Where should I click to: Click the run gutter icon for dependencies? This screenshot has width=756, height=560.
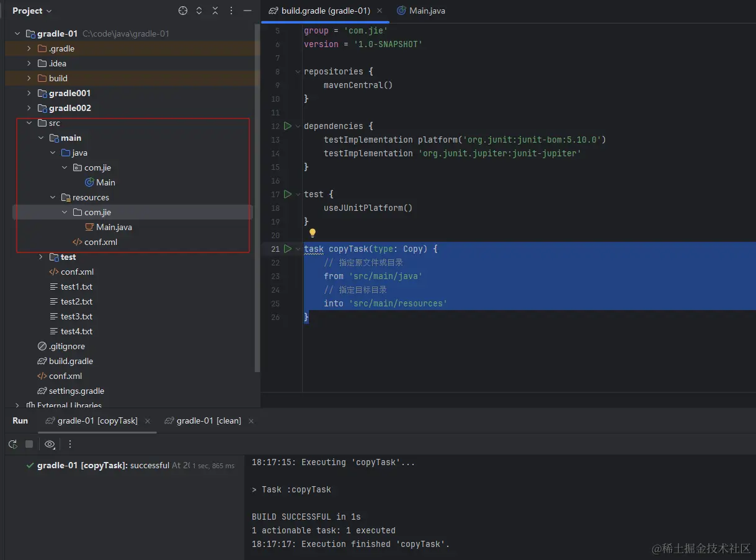pos(287,126)
